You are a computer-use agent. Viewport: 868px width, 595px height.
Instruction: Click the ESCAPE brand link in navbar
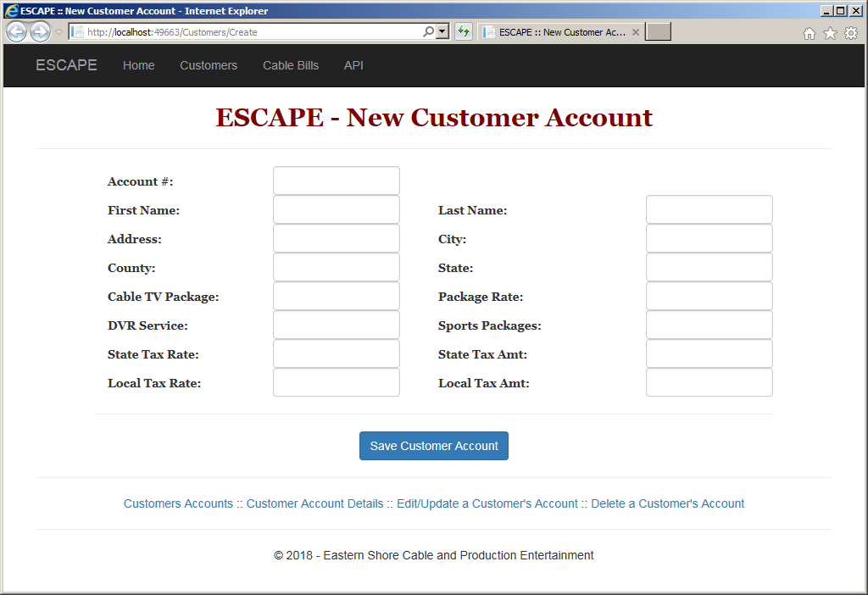point(66,64)
